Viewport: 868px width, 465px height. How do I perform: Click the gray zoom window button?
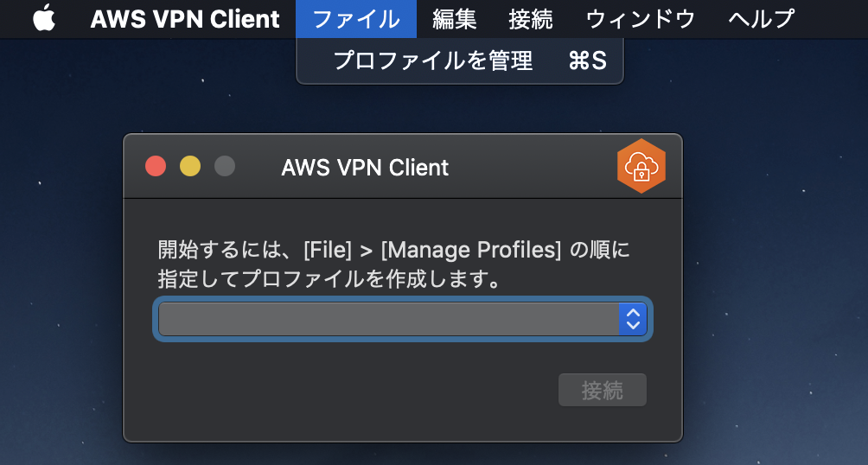click(225, 166)
